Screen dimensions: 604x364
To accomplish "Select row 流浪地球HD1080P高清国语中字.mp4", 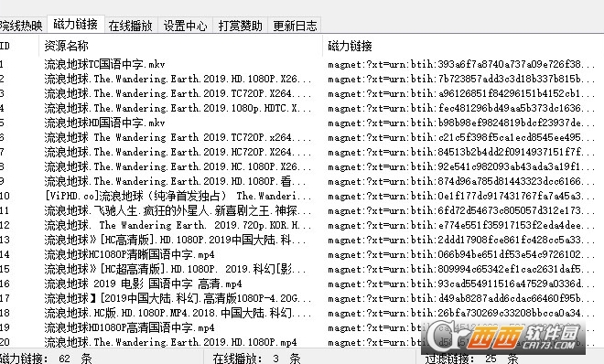I will pos(129,327).
